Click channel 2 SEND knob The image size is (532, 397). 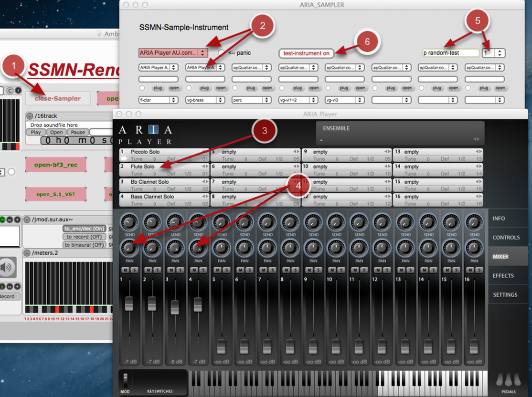click(x=152, y=223)
